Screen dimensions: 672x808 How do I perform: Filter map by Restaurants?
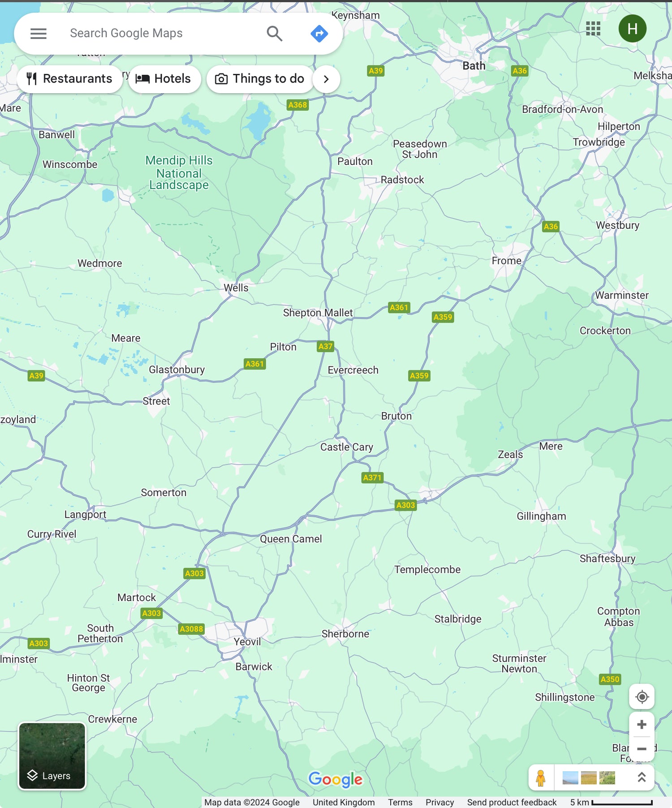coord(69,79)
